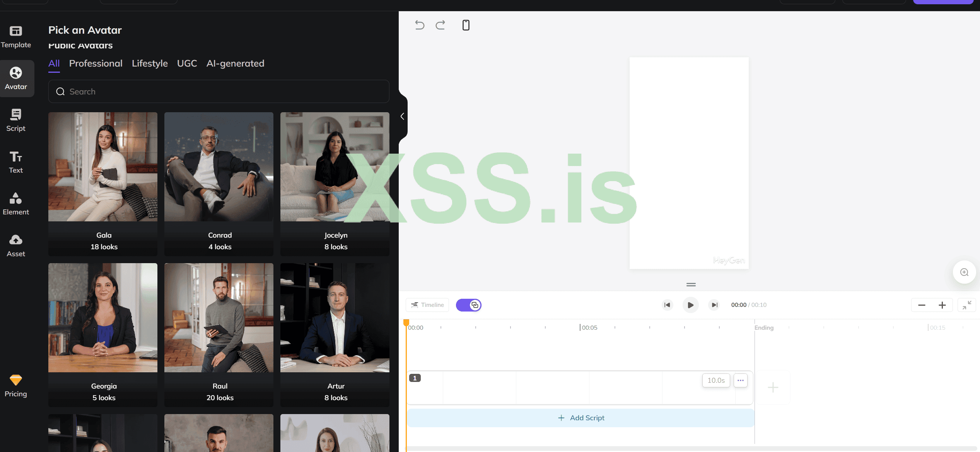This screenshot has height=452, width=980.
Task: Open scene 1 three-dots options menu
Action: click(740, 380)
